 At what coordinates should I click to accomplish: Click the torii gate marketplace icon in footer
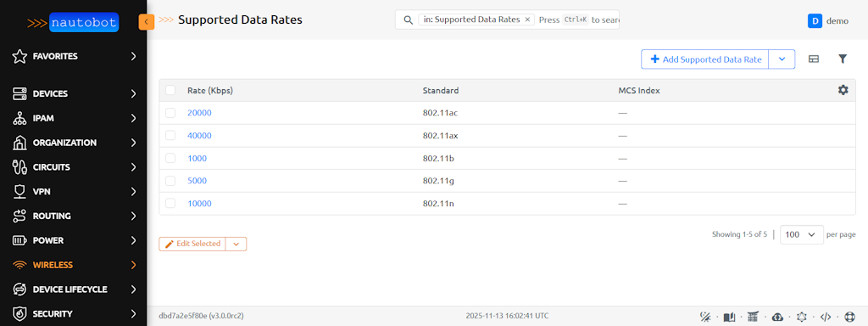753,317
